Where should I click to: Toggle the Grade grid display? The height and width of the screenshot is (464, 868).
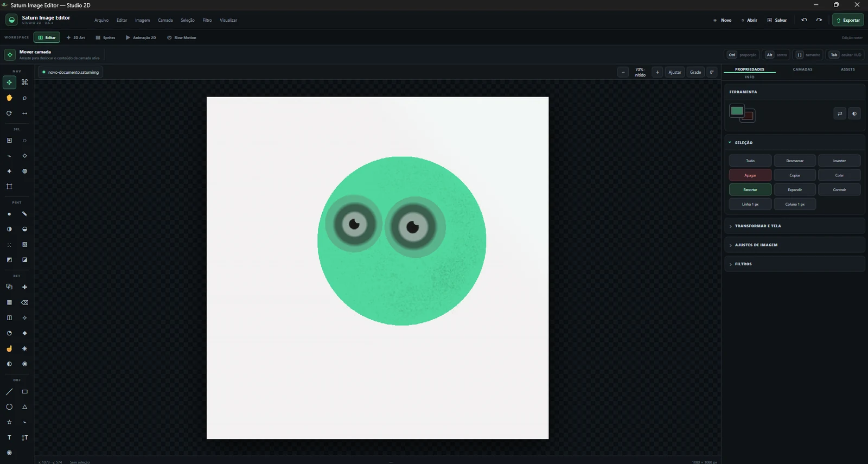695,72
